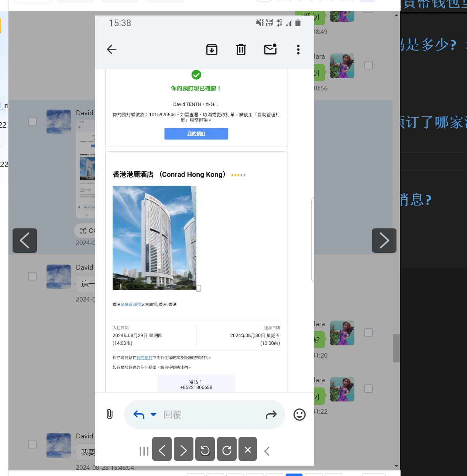Archive the email with the archive icon
The height and width of the screenshot is (476, 467).
point(212,49)
